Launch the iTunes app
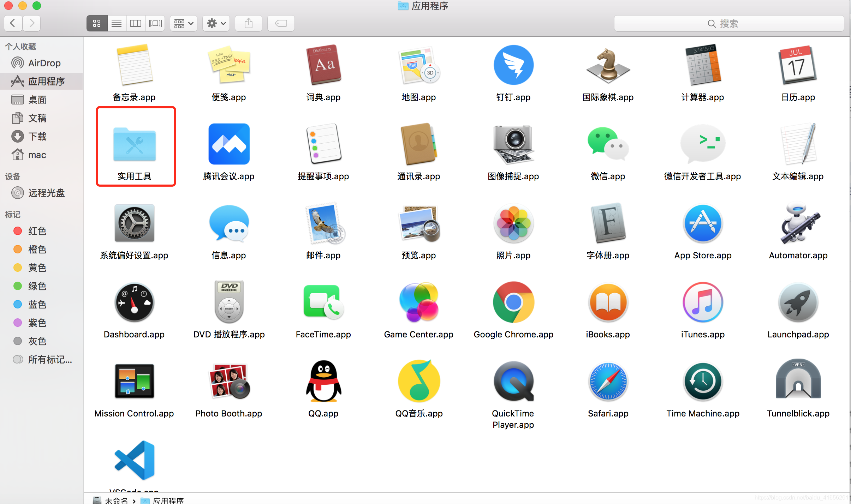The width and height of the screenshot is (851, 504). pos(703,302)
